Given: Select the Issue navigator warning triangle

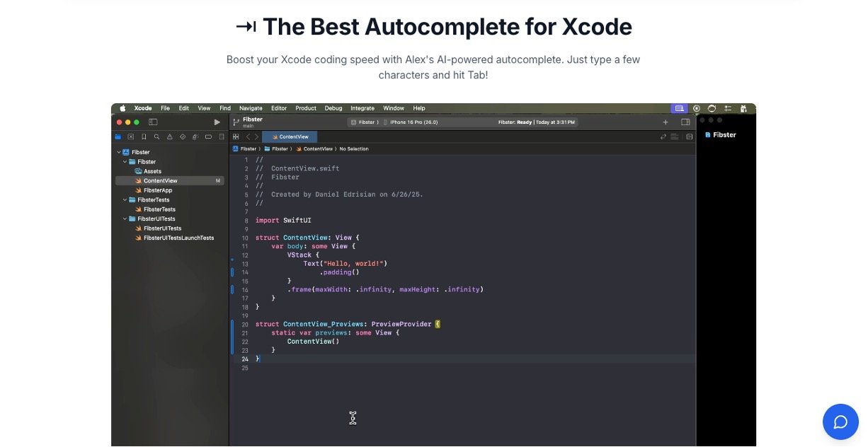Looking at the screenshot, I should [x=170, y=137].
